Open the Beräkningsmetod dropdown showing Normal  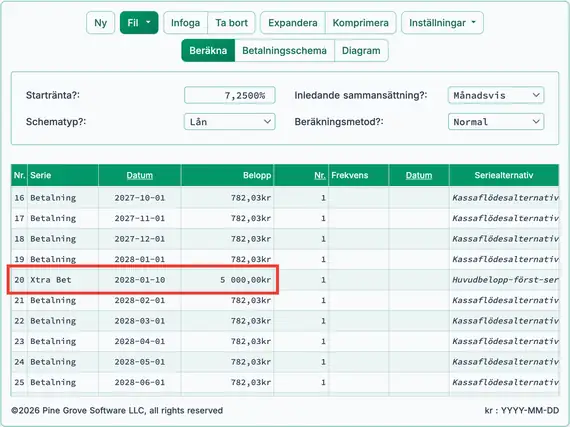pos(496,122)
